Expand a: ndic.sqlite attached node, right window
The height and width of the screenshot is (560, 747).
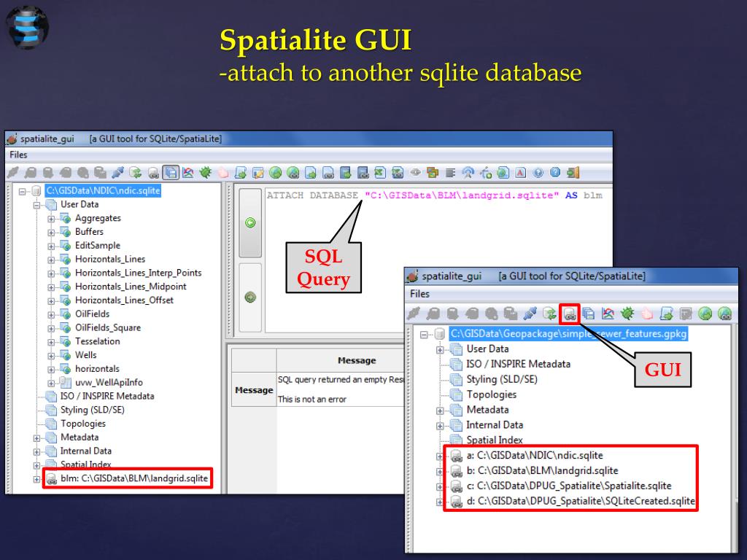click(x=440, y=456)
